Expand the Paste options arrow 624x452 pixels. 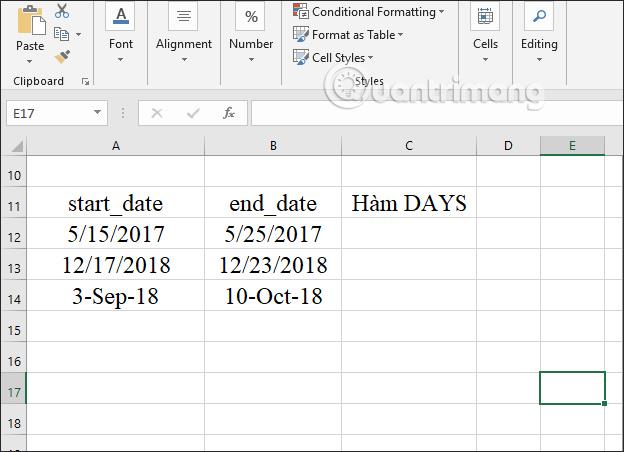[x=29, y=61]
